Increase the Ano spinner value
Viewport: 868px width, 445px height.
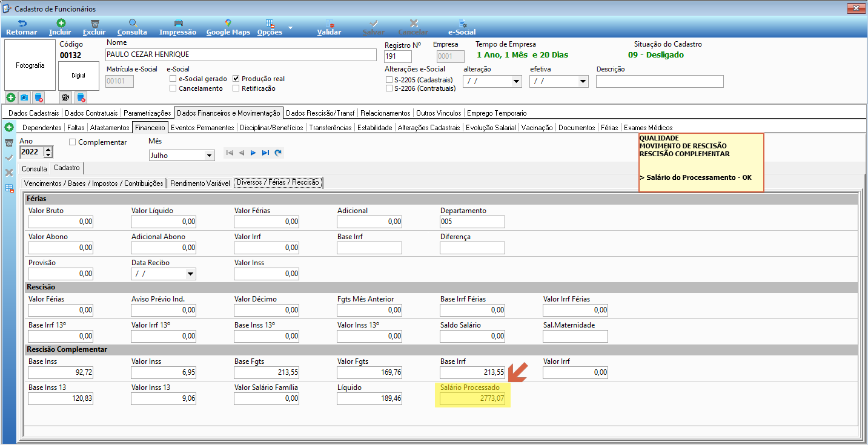(48, 149)
